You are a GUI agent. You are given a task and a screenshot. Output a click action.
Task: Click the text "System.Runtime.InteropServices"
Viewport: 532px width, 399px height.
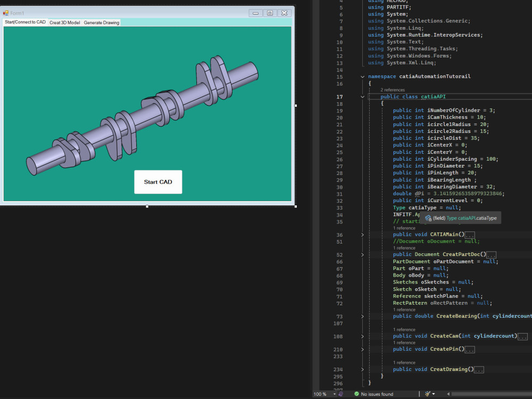pyautogui.click(x=434, y=35)
